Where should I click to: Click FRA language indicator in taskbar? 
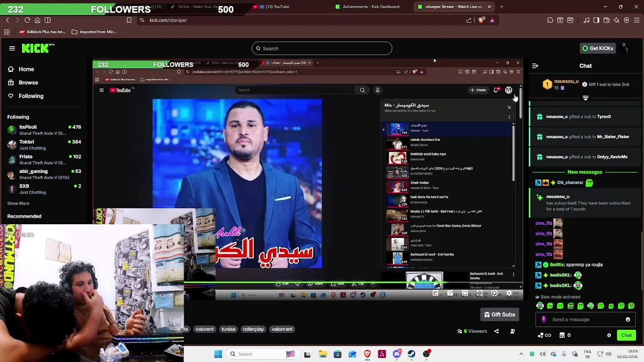(588, 354)
